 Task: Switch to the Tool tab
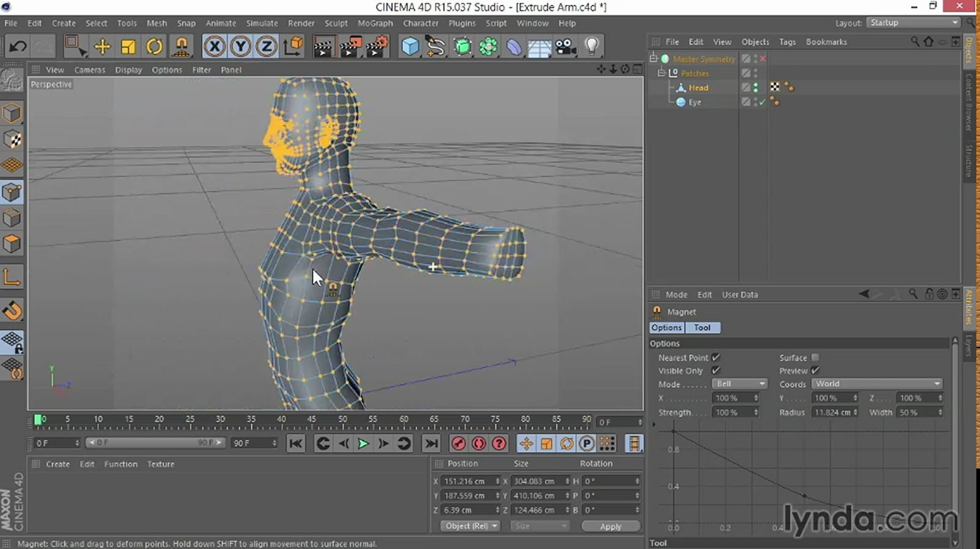pyautogui.click(x=702, y=328)
